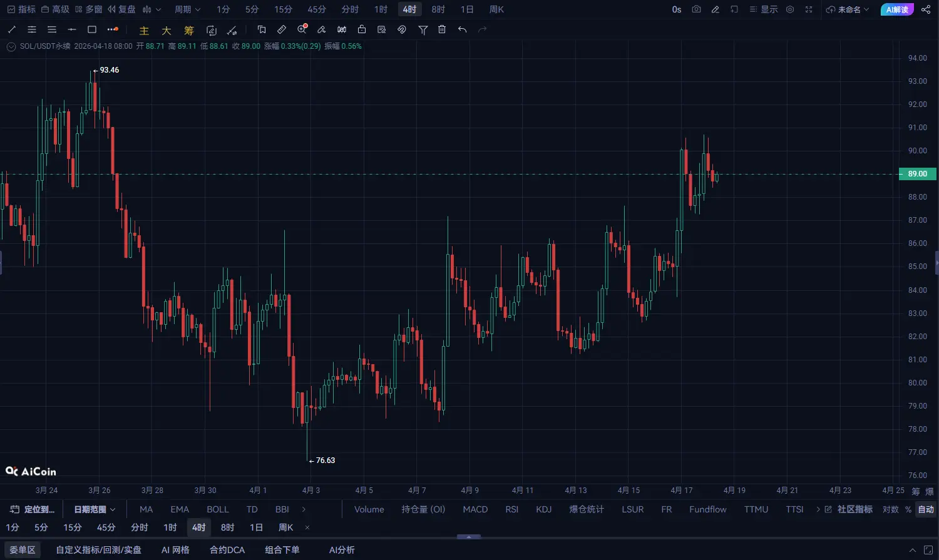The image size is (939, 560).
Task: Toggle the EMA indicator
Action: point(180,509)
